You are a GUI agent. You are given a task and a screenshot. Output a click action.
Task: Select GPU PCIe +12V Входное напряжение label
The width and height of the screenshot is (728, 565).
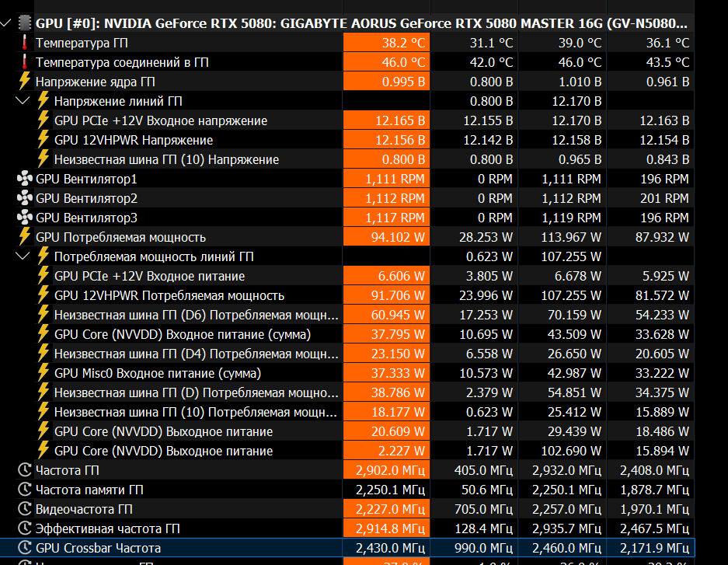click(x=161, y=120)
